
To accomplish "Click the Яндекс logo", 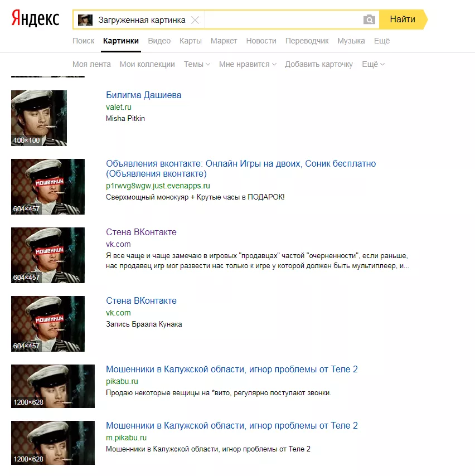I will (x=35, y=18).
